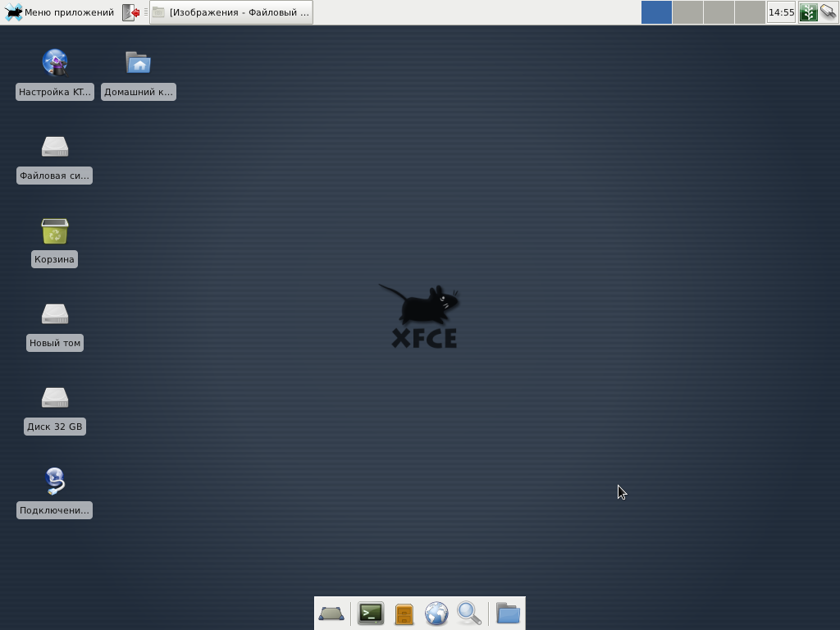Open the magnifier application finder icon
The height and width of the screenshot is (630, 840).
(x=469, y=614)
